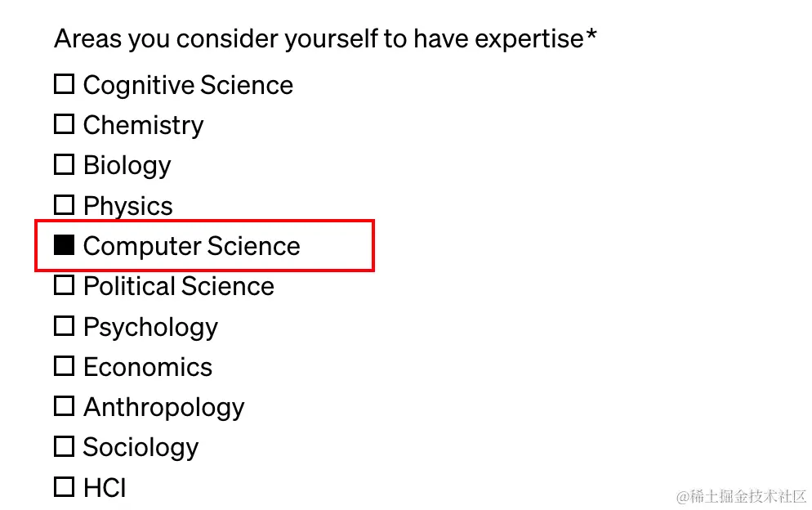Enable the Biology checkbox square
Image resolution: width=812 pixels, height=510 pixels.
pos(65,164)
